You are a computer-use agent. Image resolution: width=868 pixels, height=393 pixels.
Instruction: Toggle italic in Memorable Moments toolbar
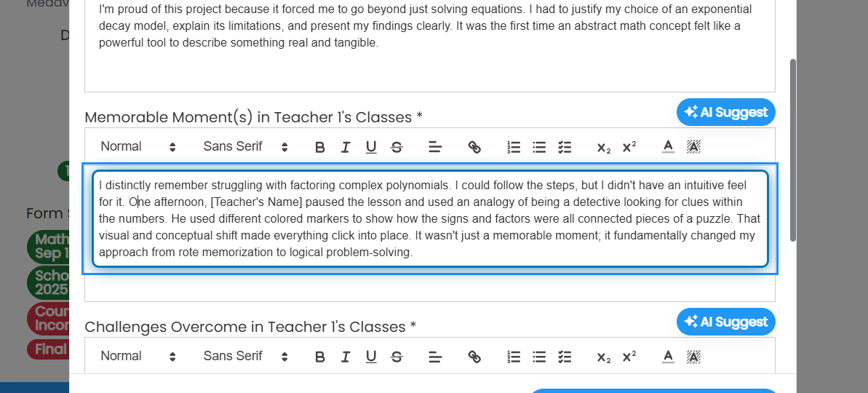tap(346, 147)
